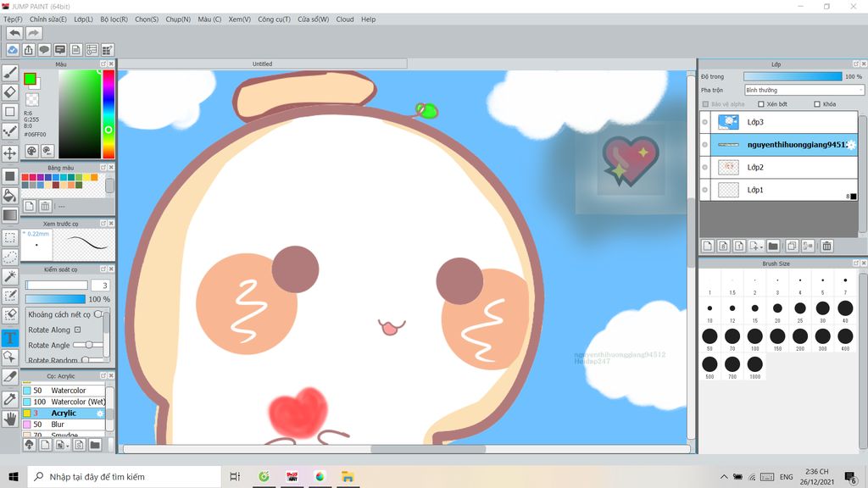
Task: Select the Gradient tool
Action: 10,214
